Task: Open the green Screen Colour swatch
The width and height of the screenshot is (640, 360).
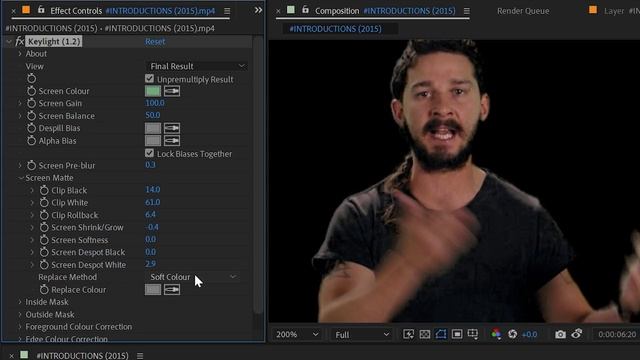Action: click(153, 91)
